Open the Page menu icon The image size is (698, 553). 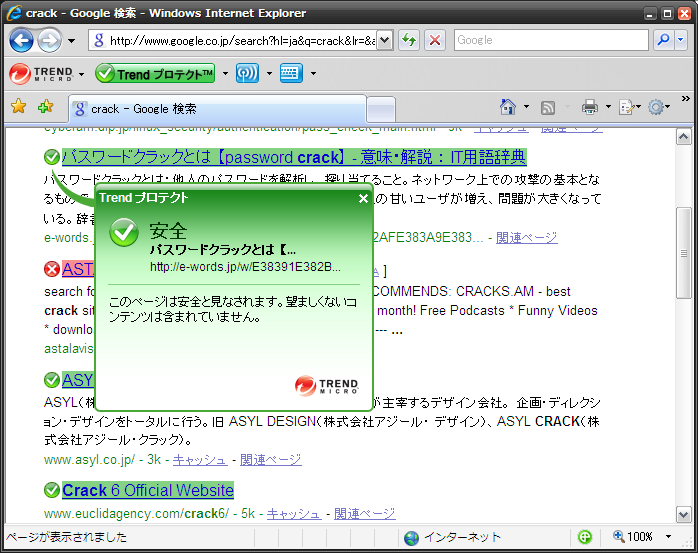tap(627, 107)
